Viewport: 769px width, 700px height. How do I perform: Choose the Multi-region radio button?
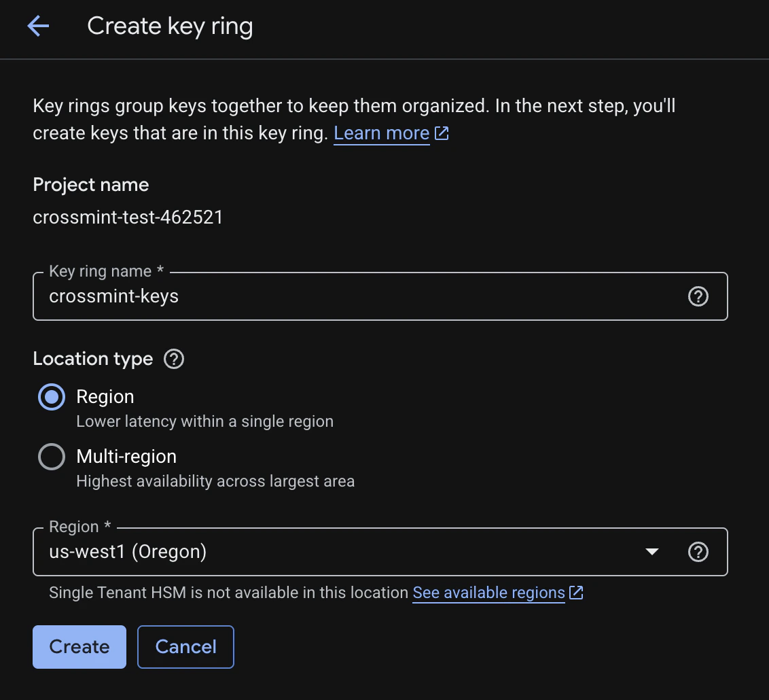pos(51,456)
